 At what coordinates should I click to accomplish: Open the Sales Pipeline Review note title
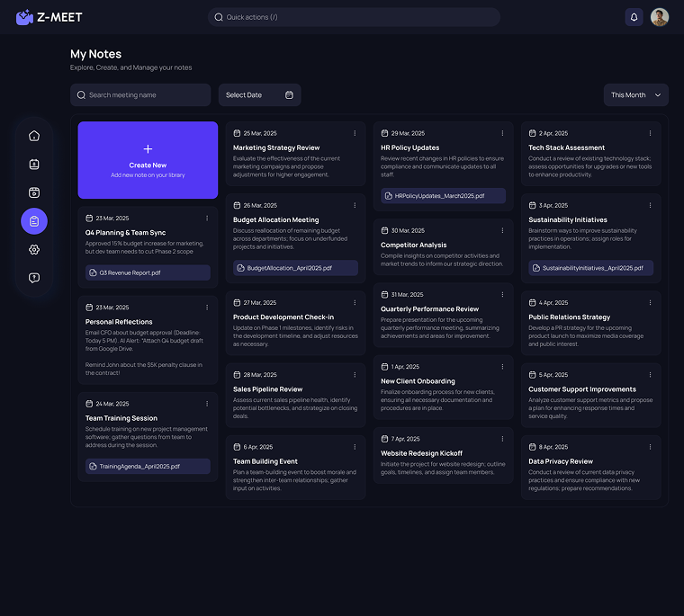[268, 389]
